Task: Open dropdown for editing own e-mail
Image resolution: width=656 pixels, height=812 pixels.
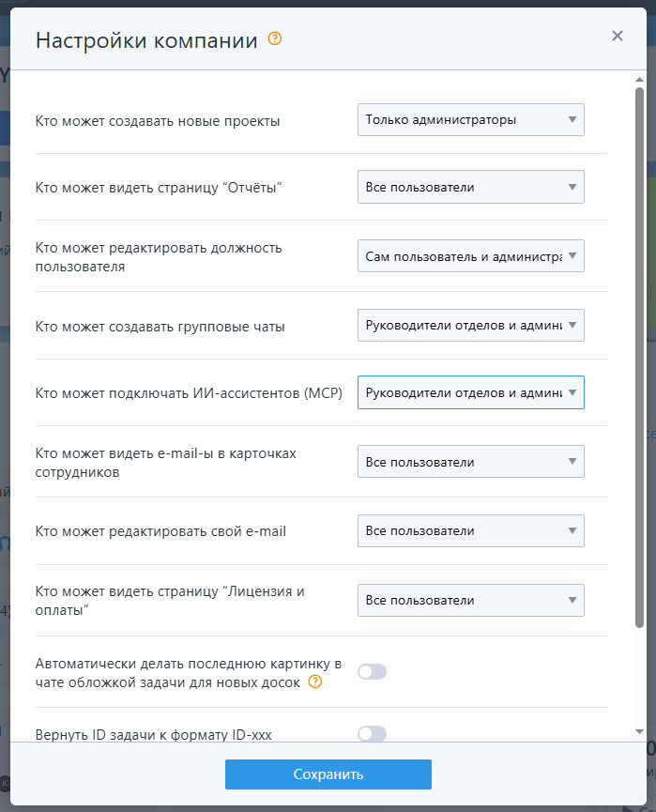Action: pos(470,530)
